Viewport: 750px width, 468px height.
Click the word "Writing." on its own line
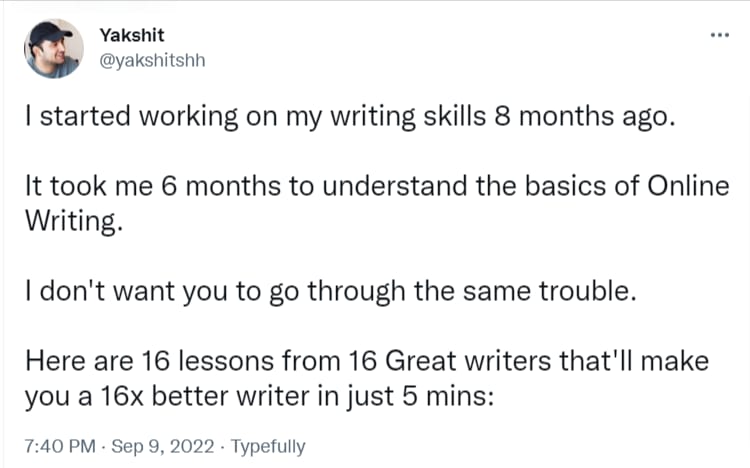[72, 221]
